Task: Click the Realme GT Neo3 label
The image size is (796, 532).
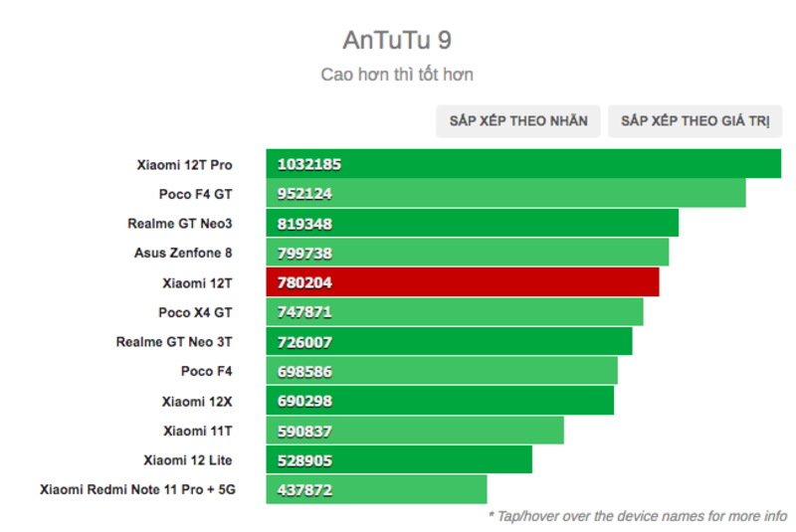Action: click(x=179, y=224)
